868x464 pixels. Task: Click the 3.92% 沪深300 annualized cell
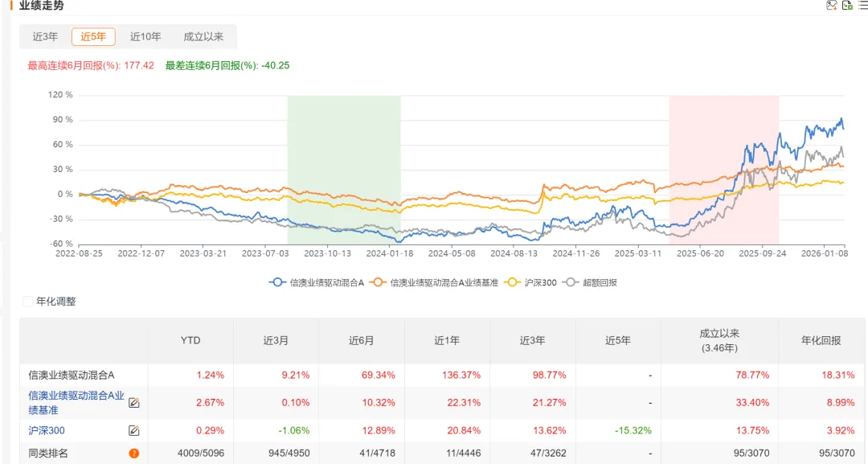[x=841, y=430]
